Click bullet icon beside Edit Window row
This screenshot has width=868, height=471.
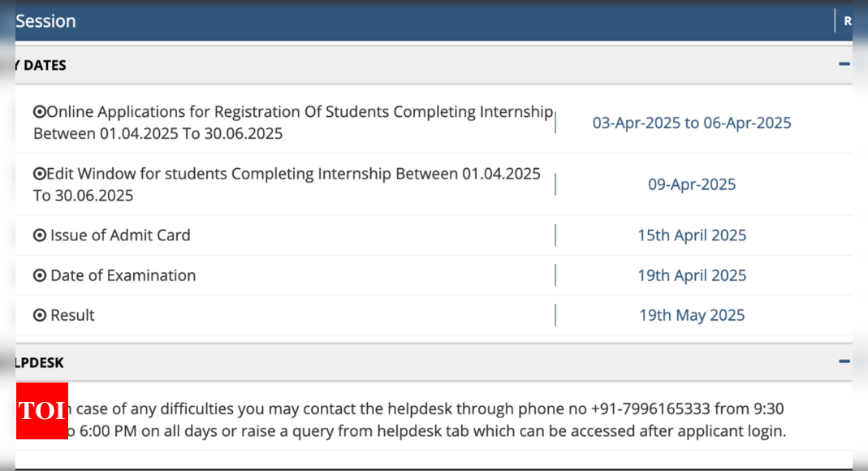click(x=39, y=174)
